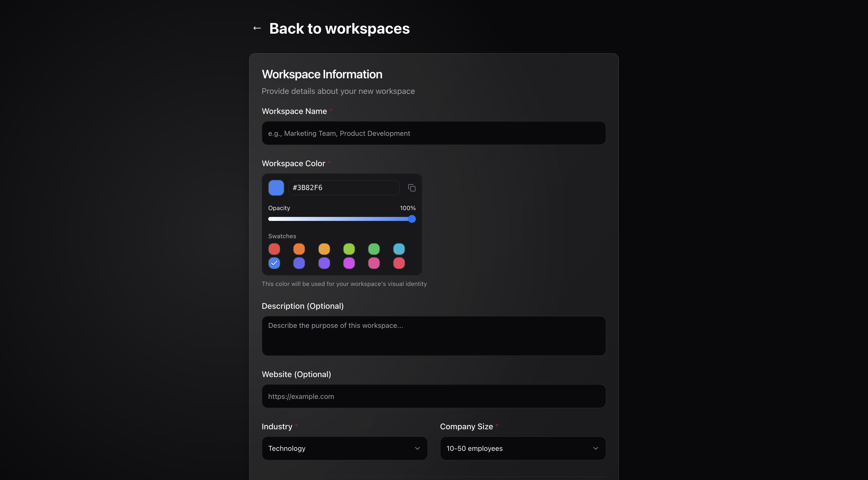Pick the orange color swatch
868x480 pixels.
pos(299,249)
